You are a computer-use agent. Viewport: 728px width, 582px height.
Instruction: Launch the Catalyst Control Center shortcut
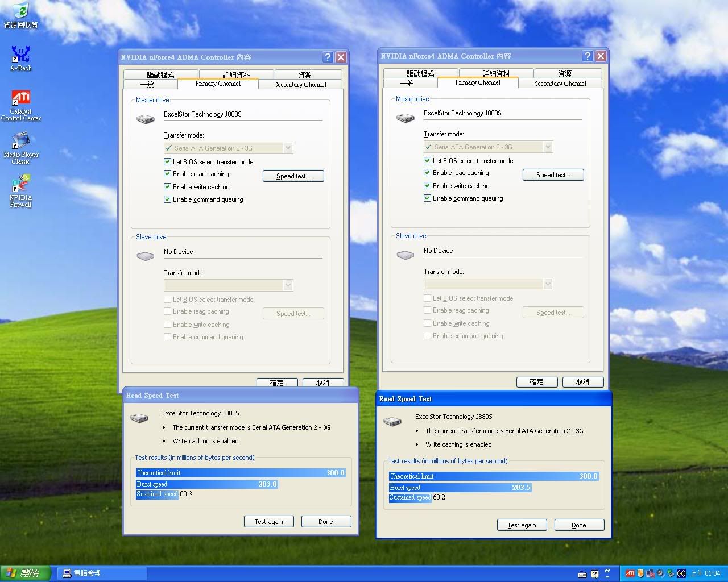21,106
